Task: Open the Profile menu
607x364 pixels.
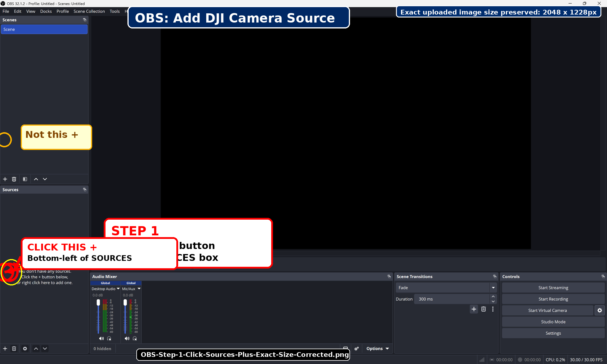Action: [x=63, y=11]
